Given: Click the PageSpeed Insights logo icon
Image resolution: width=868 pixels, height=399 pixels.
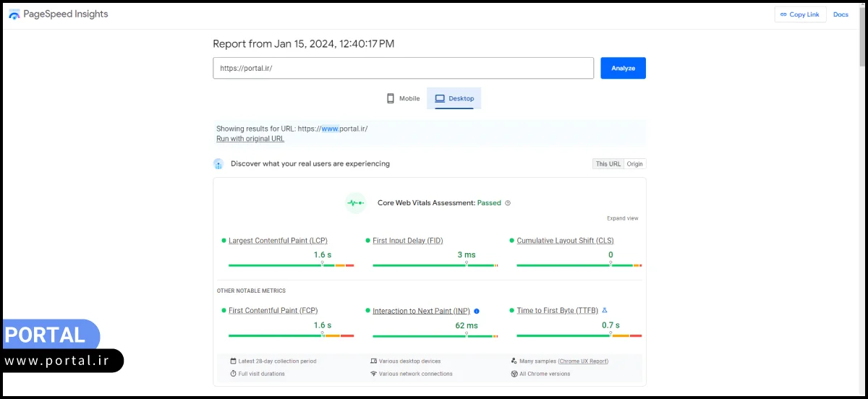Looking at the screenshot, I should click(x=14, y=15).
